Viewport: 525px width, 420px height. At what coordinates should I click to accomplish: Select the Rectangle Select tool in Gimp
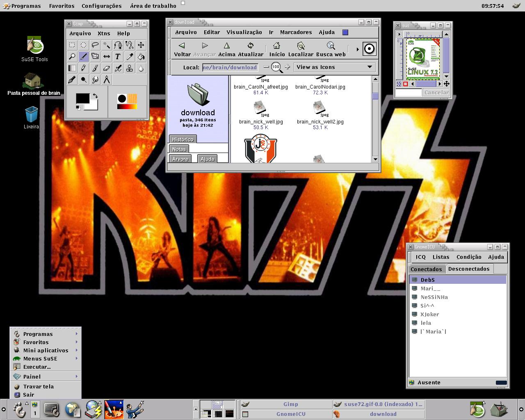[x=72, y=45]
